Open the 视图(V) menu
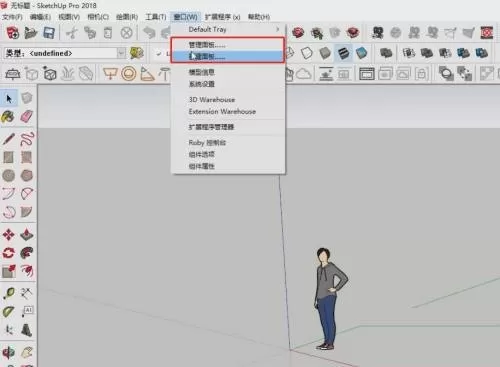The width and height of the screenshot is (500, 367). (x=69, y=17)
